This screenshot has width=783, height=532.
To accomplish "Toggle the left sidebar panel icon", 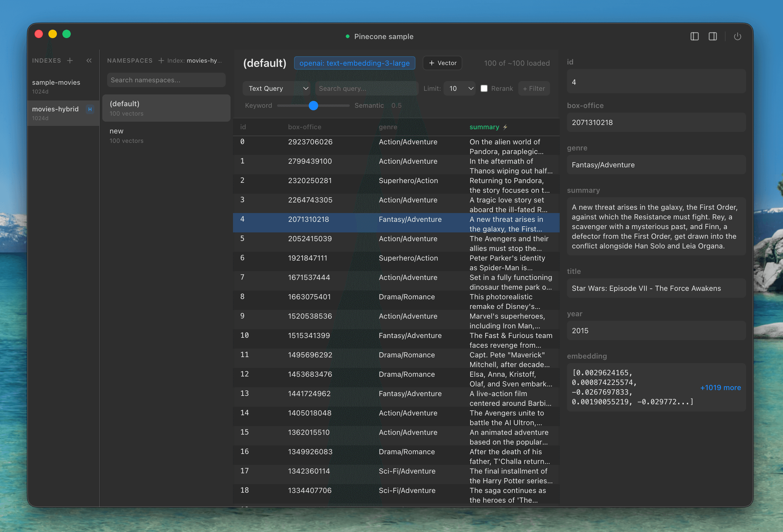I will [694, 36].
